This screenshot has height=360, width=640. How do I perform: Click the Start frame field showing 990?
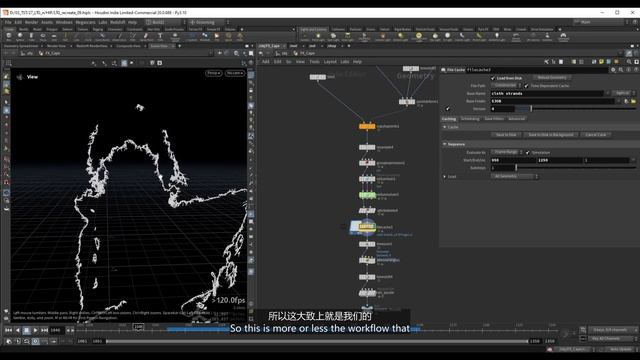click(x=513, y=160)
